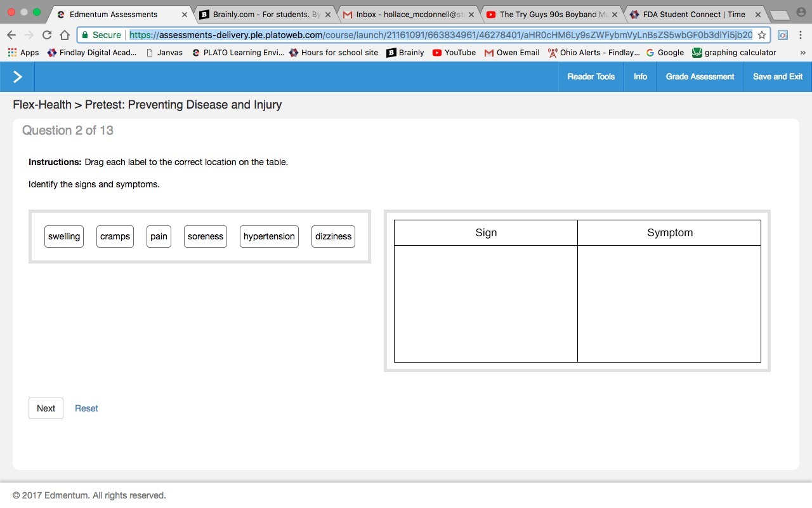Select the soreness label
The height and width of the screenshot is (508, 812).
(x=206, y=236)
